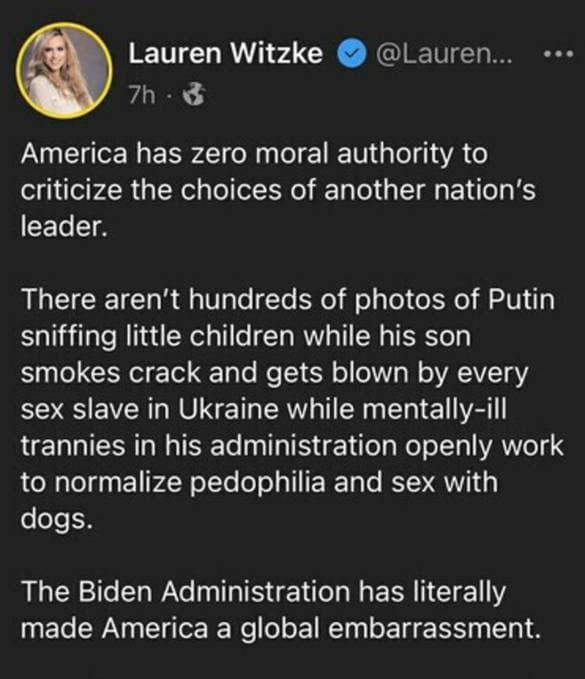Select the first paragraph about moral authority
Viewport: 585px width, 679px height.
point(278,190)
